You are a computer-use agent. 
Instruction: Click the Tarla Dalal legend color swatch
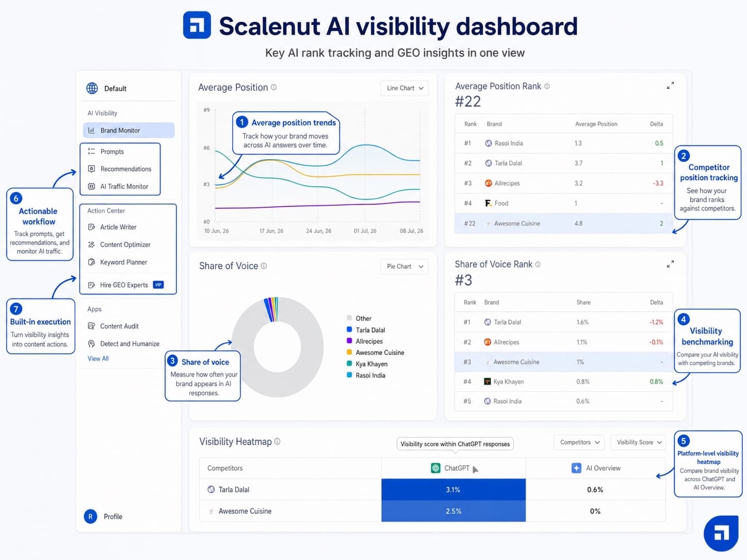[349, 330]
